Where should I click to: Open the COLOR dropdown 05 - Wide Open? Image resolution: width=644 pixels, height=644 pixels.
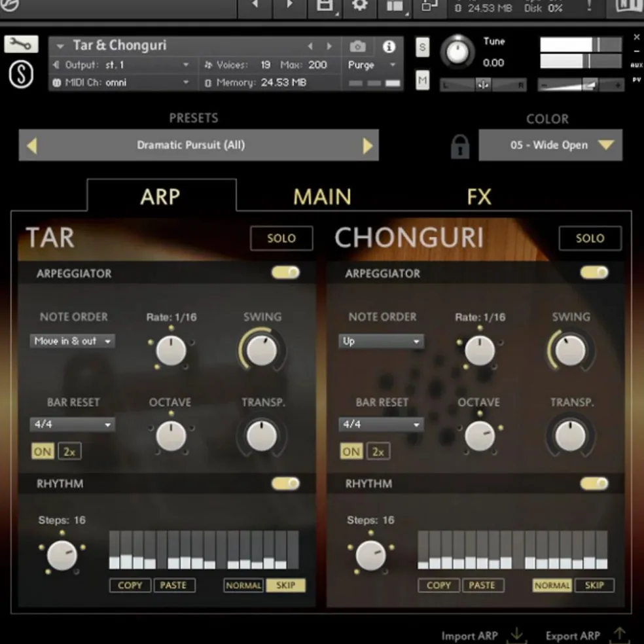pos(550,145)
